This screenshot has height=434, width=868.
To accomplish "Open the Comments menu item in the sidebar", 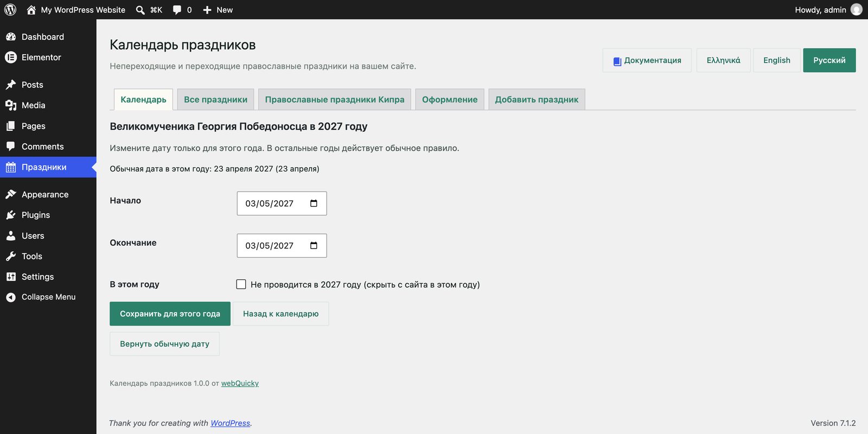I will [48, 146].
